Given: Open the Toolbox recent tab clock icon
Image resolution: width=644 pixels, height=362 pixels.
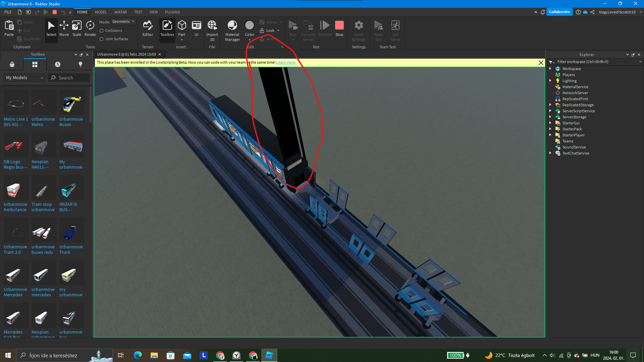Looking at the screenshot, I should 58,64.
